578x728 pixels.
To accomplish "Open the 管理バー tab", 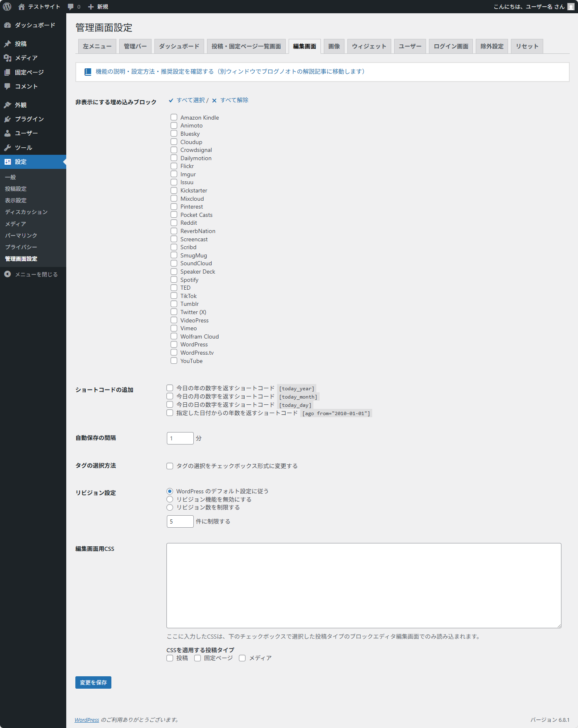I will click(x=135, y=46).
